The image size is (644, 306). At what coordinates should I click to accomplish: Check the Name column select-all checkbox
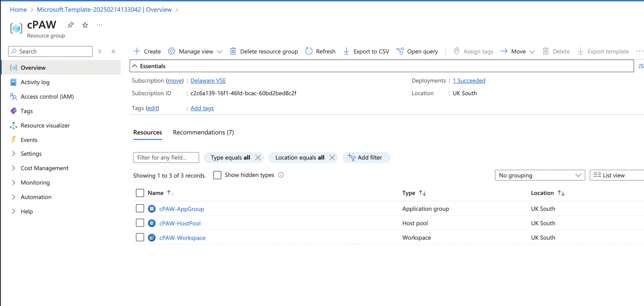pos(140,193)
